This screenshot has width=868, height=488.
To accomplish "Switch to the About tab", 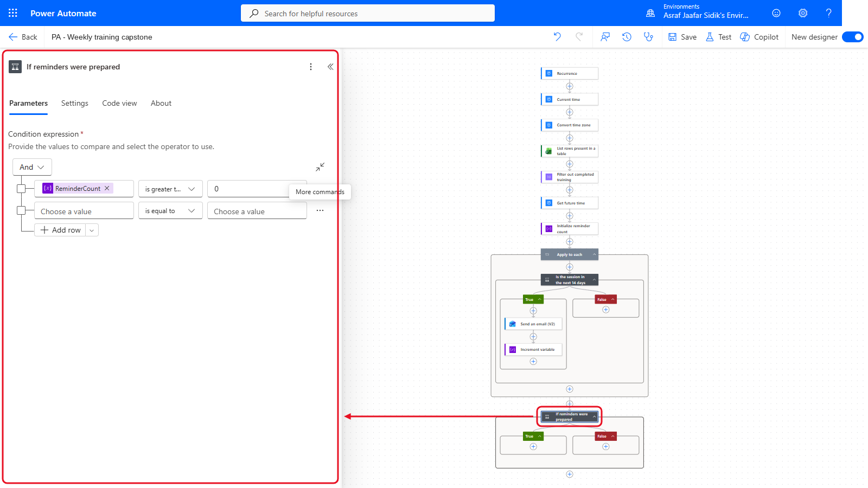I will coord(161,103).
